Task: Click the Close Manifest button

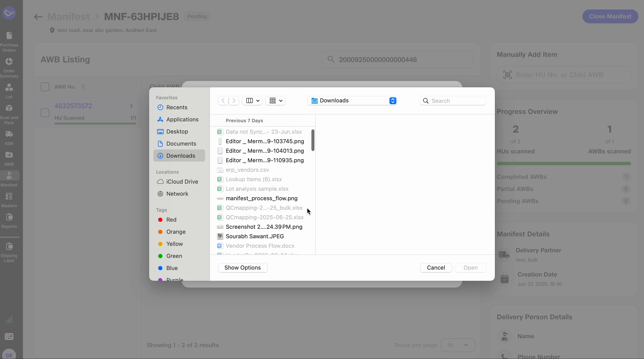Action: coord(610,16)
